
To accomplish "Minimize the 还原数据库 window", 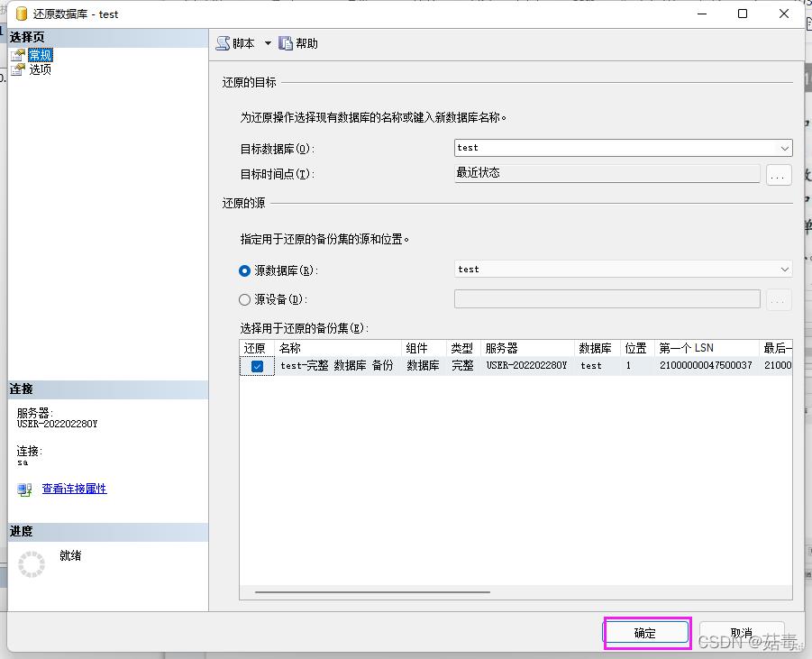I will tap(702, 14).
